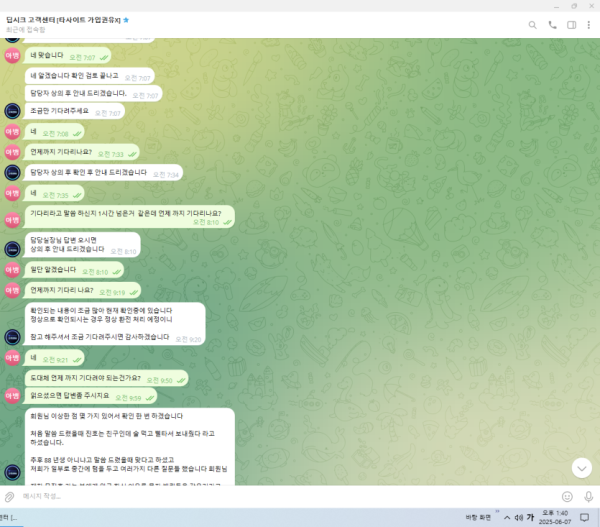Select the 네 알겠습니다 확인 검토 끝나고 bubble

tap(90, 76)
